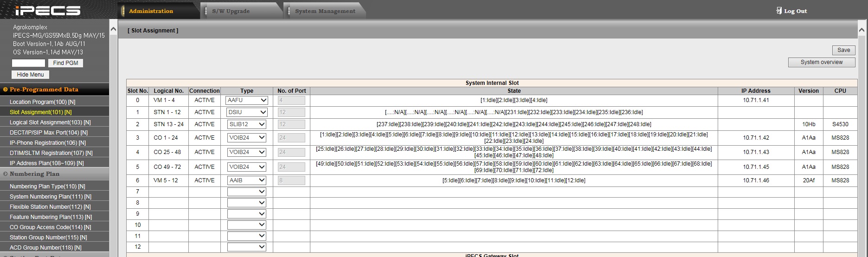Open the SLIB12 type dropdown for slot 2
868x257 pixels.
pyautogui.click(x=247, y=124)
